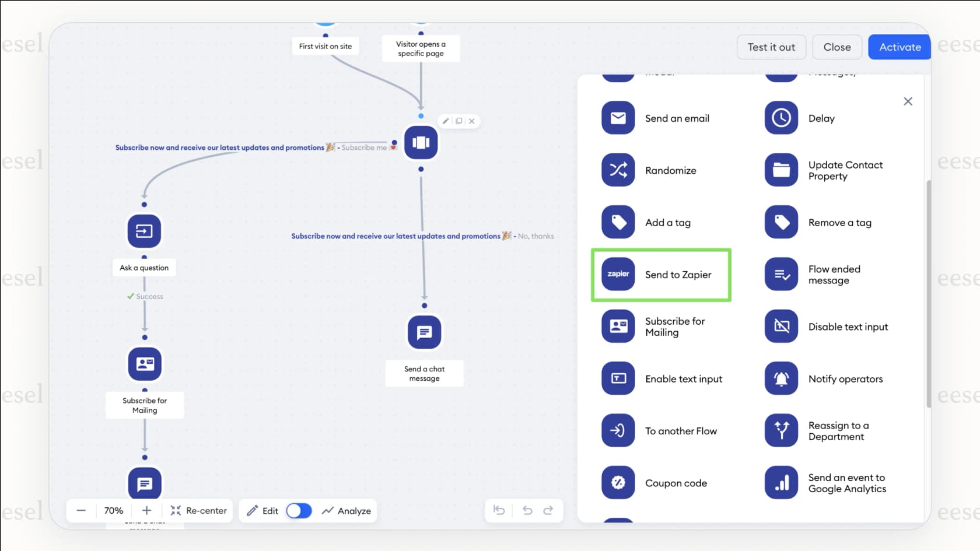Select the First visit on site trigger

(325, 47)
